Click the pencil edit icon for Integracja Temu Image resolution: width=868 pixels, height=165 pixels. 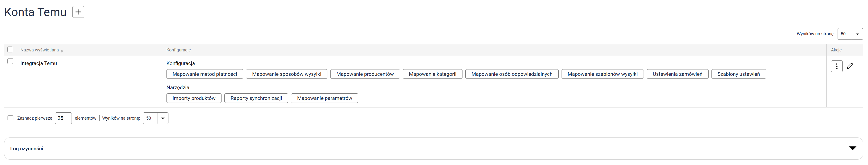(x=850, y=66)
